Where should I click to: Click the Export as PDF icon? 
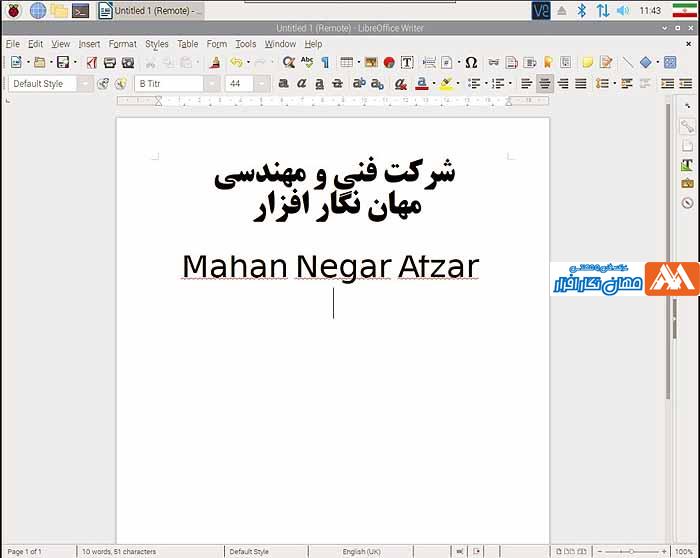[92, 62]
